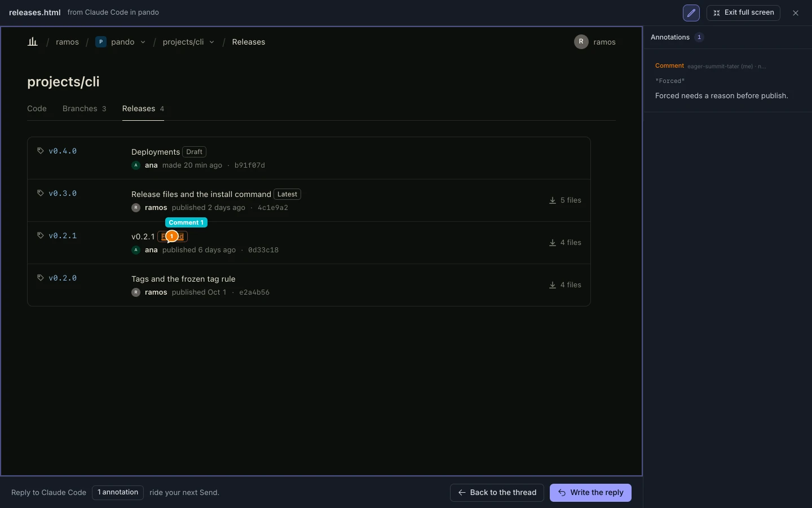The image size is (812, 508).
Task: Click Back to the thread button
Action: coord(497,493)
